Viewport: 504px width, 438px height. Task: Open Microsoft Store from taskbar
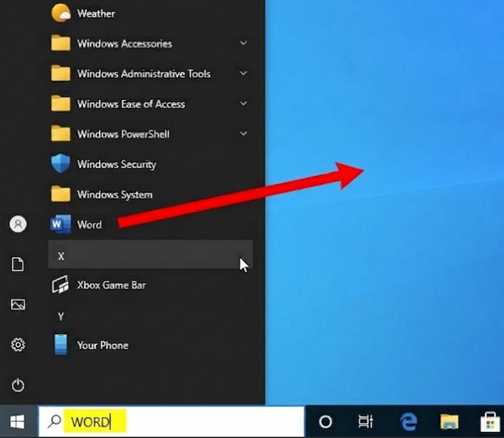pos(490,421)
